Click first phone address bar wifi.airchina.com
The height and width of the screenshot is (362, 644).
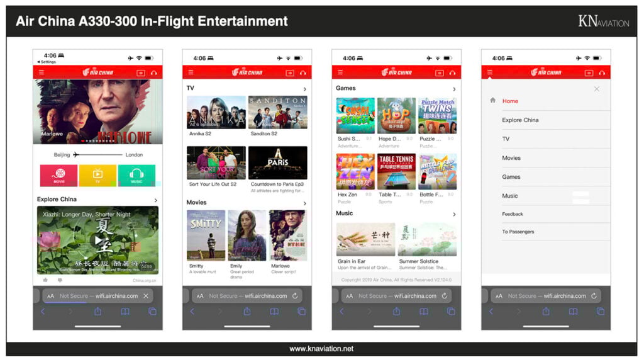pyautogui.click(x=99, y=296)
